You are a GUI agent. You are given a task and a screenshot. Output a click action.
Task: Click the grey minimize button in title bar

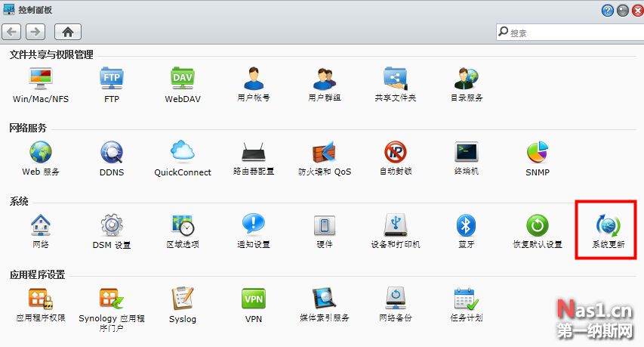click(x=623, y=11)
